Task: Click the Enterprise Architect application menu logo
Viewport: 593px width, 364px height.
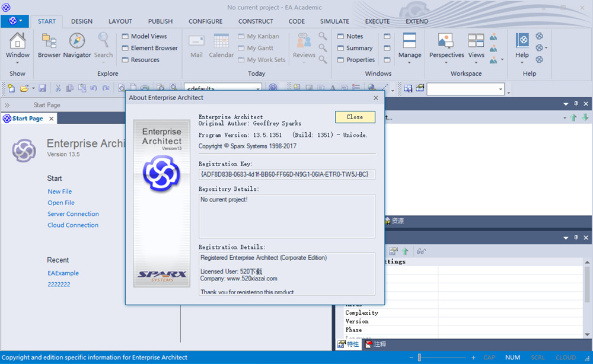Action: (15, 21)
